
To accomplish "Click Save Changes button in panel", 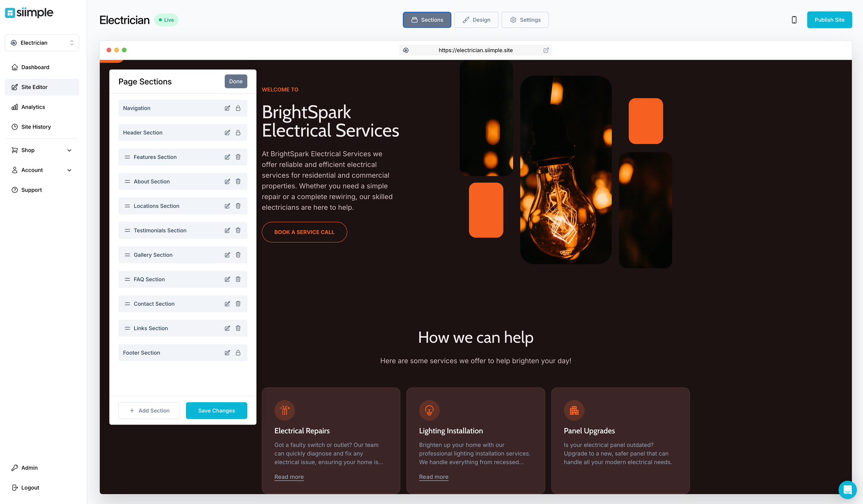I will 217,410.
